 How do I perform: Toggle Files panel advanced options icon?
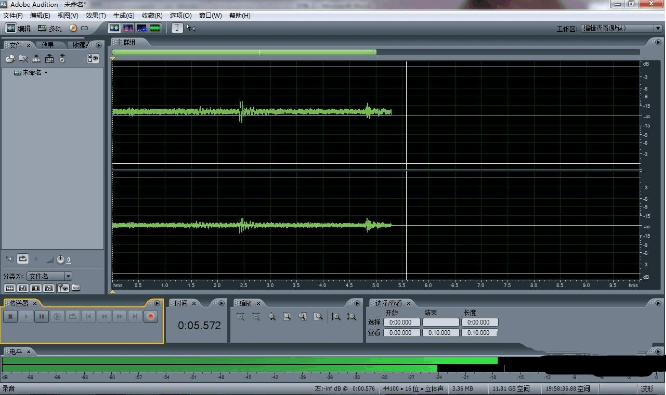[93, 59]
